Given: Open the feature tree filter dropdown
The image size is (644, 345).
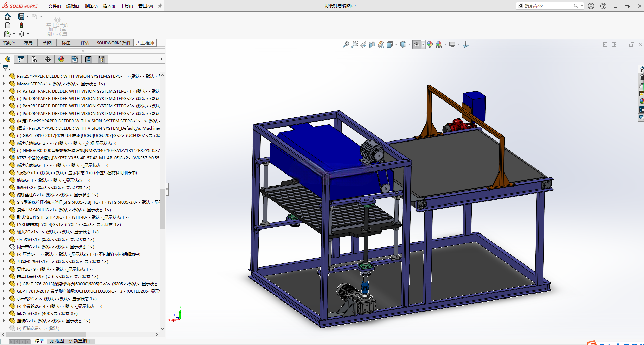Looking at the screenshot, I should 6,68.
